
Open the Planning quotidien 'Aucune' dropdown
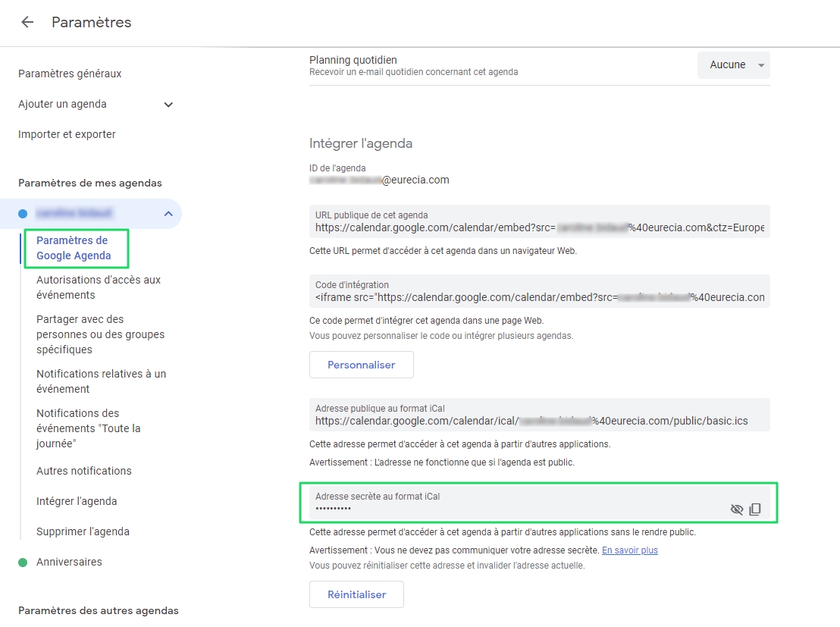[733, 65]
